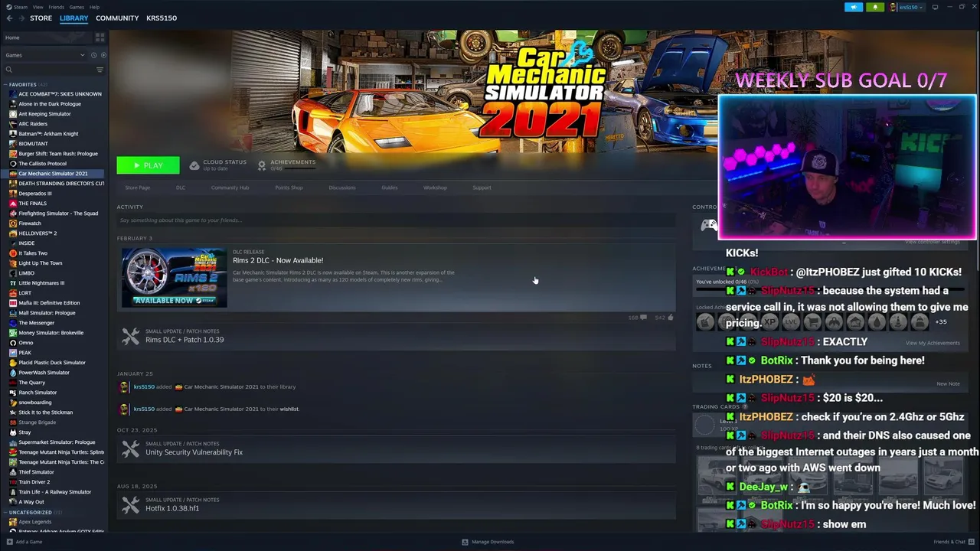Click the wishlist link in activity

[289, 409]
